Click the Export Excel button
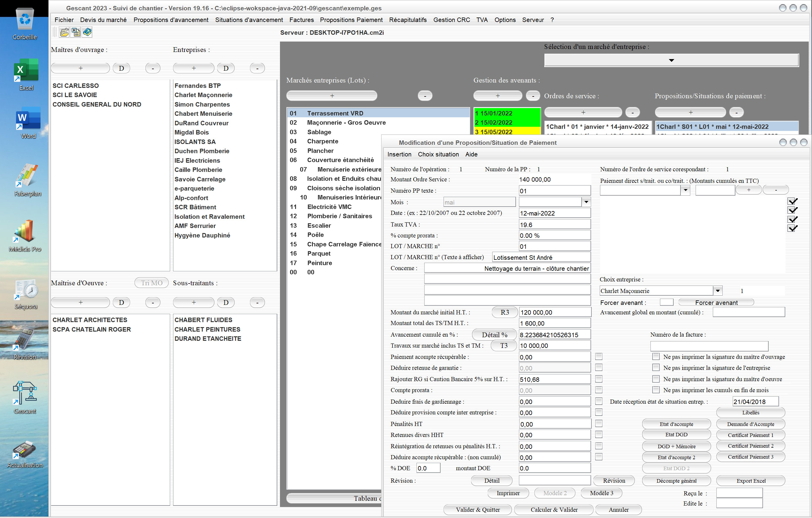This screenshot has height=518, width=812. pos(751,481)
